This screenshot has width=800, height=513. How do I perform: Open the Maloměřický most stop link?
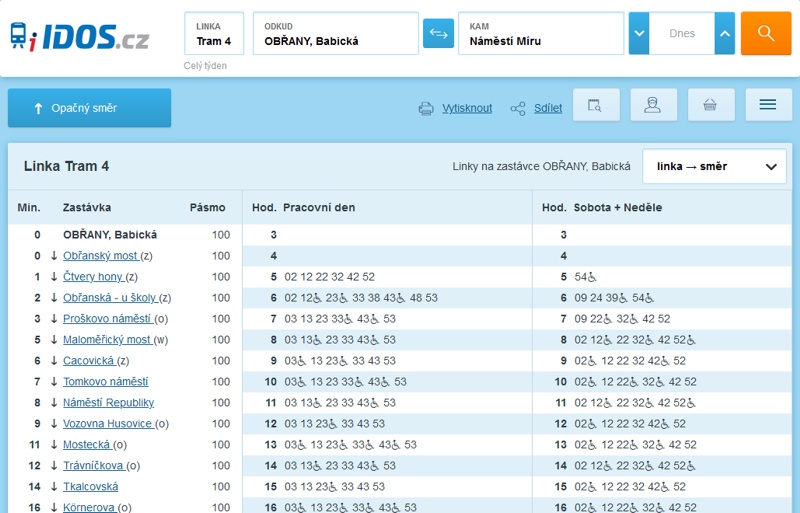coord(106,339)
